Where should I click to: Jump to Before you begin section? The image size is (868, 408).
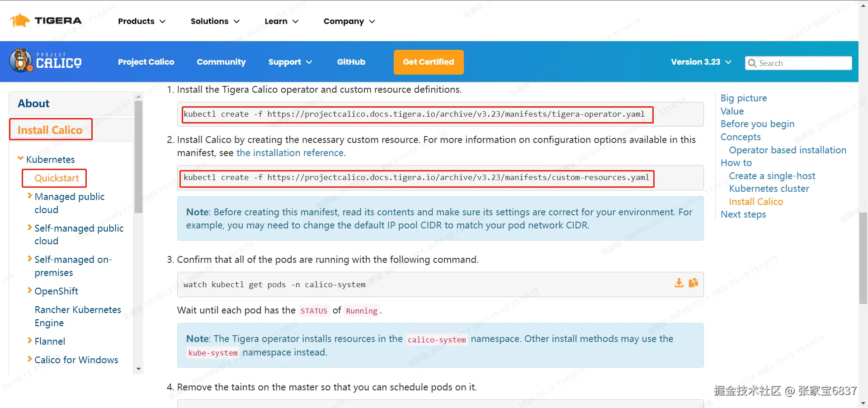pyautogui.click(x=757, y=124)
